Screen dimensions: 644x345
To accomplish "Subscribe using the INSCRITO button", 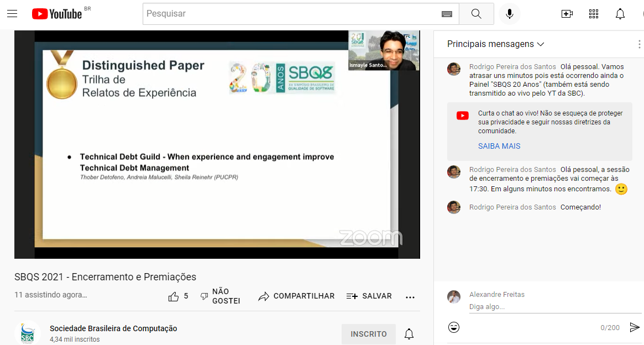I will (368, 334).
